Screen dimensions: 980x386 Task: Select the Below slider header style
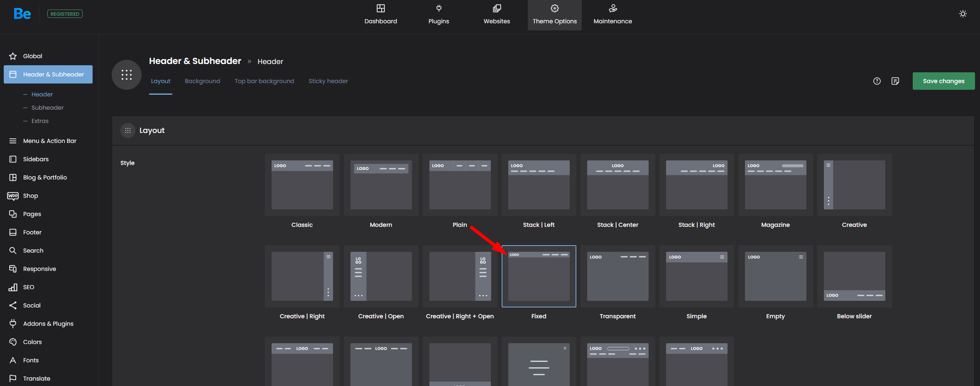coord(855,276)
